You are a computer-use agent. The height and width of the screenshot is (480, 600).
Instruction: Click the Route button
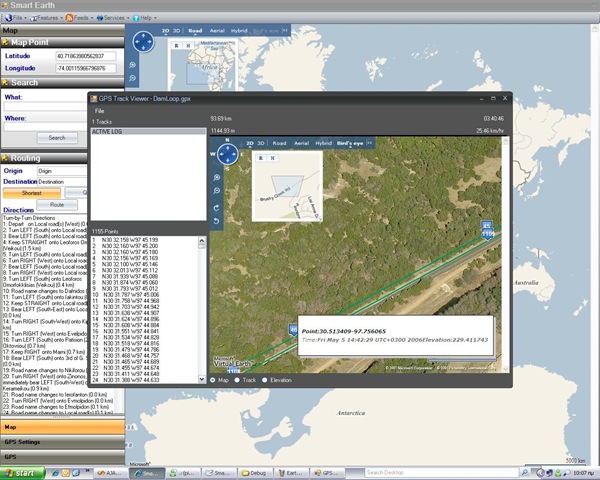57,205
